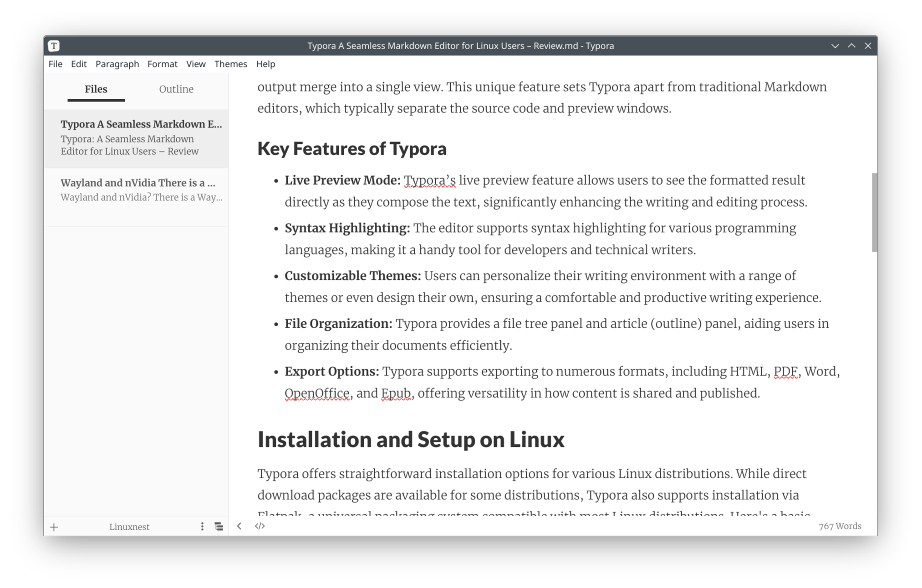
Task: Click the sidebar panel layout icon in status bar
Action: 219,526
